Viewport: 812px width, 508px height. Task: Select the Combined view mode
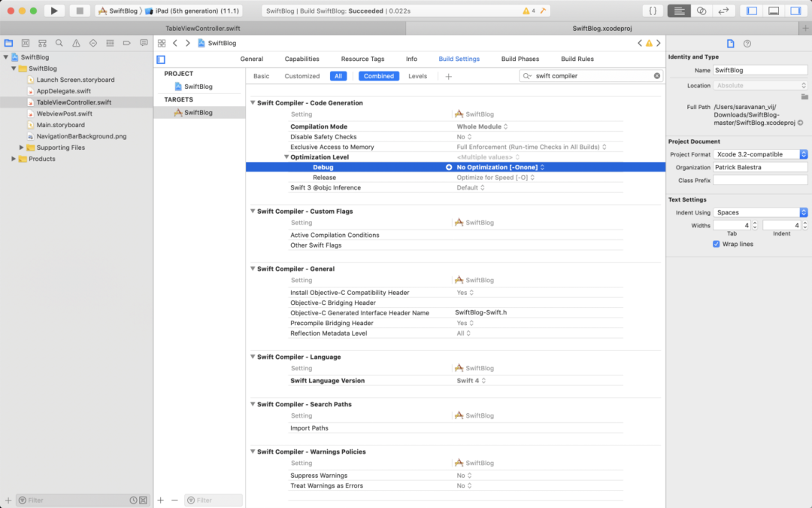point(378,76)
